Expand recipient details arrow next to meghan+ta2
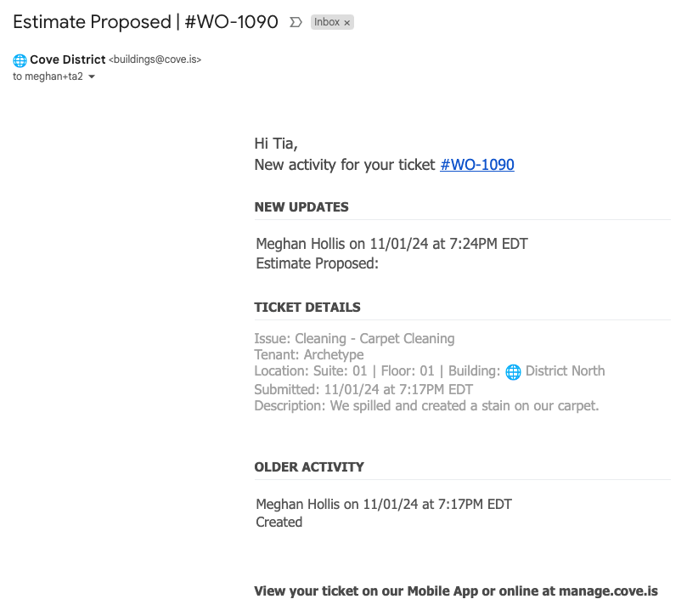Screen dimensions: 687x616 (x=92, y=77)
